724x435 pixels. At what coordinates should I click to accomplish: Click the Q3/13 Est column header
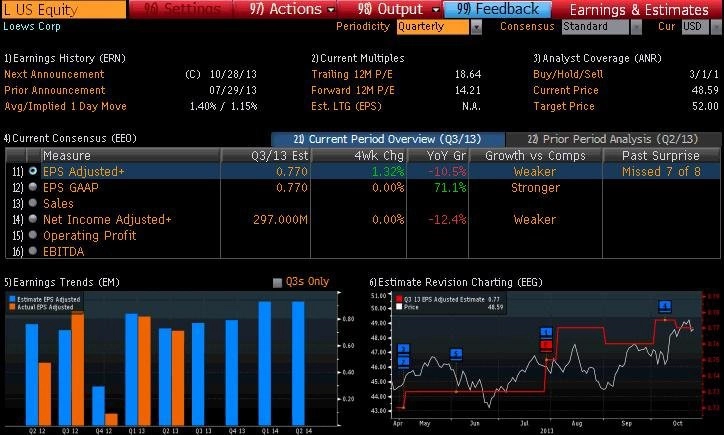(x=265, y=156)
